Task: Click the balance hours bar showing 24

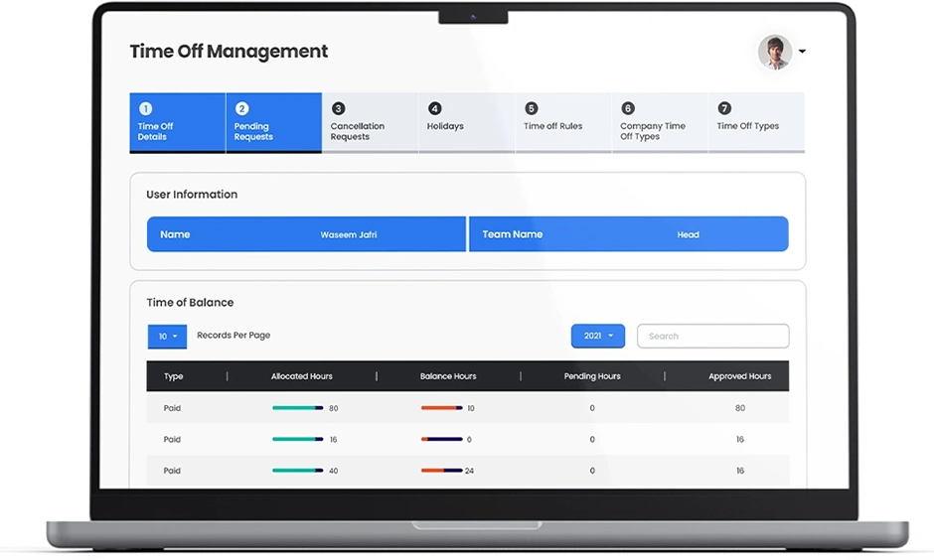Action: tap(442, 470)
